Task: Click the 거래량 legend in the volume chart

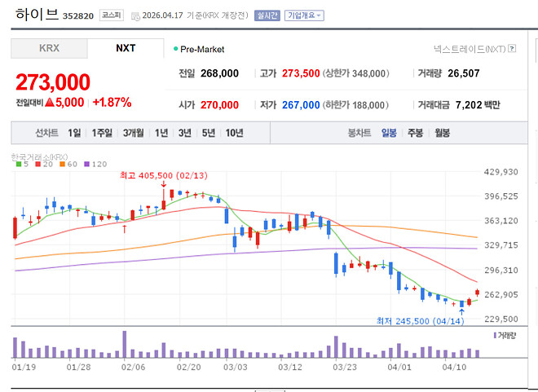Action: [505, 336]
